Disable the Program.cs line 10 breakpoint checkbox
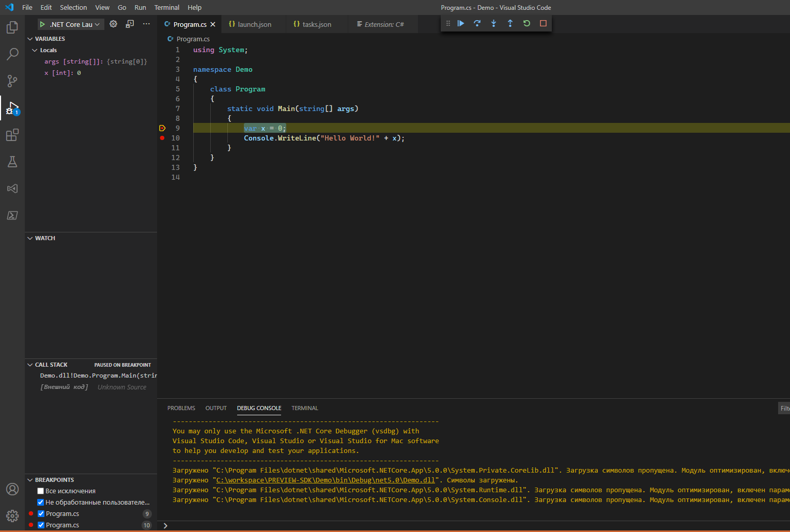Viewport: 790px width, 532px height. point(41,525)
